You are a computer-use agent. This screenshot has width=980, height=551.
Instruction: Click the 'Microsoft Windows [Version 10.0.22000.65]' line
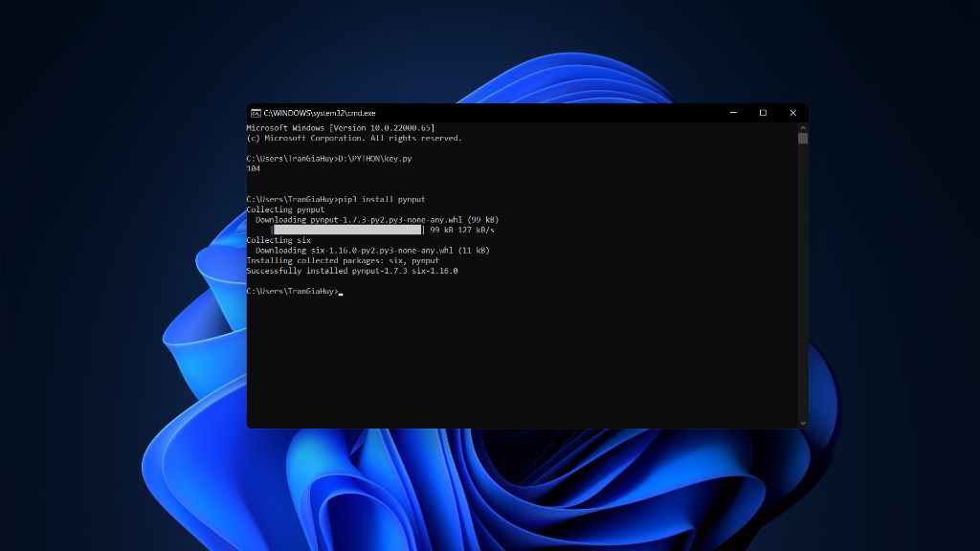(340, 127)
